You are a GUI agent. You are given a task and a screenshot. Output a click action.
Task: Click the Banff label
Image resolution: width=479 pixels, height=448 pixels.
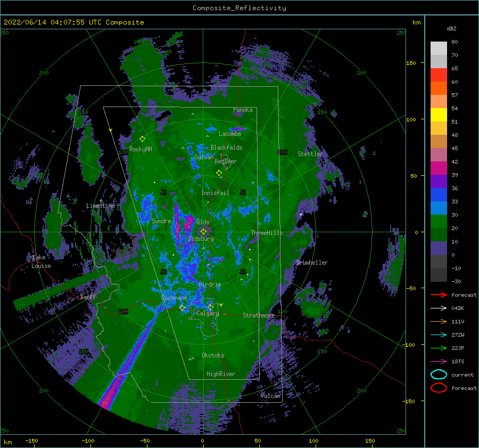88,297
